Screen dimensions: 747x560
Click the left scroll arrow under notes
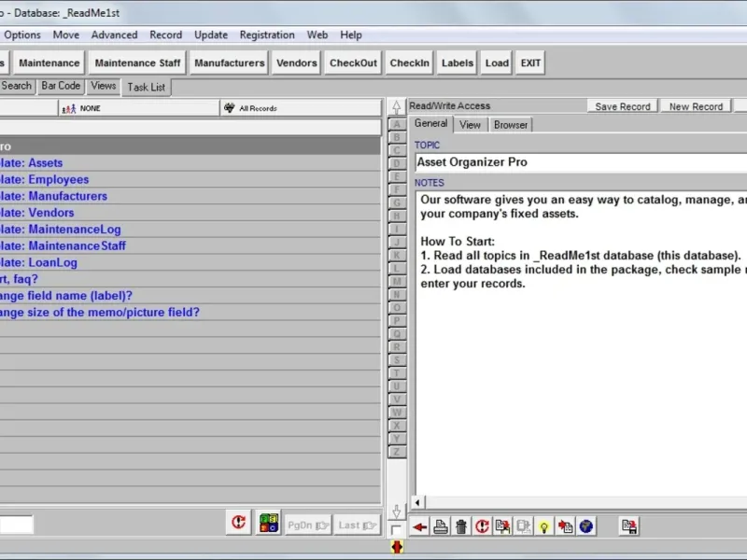[x=417, y=502]
